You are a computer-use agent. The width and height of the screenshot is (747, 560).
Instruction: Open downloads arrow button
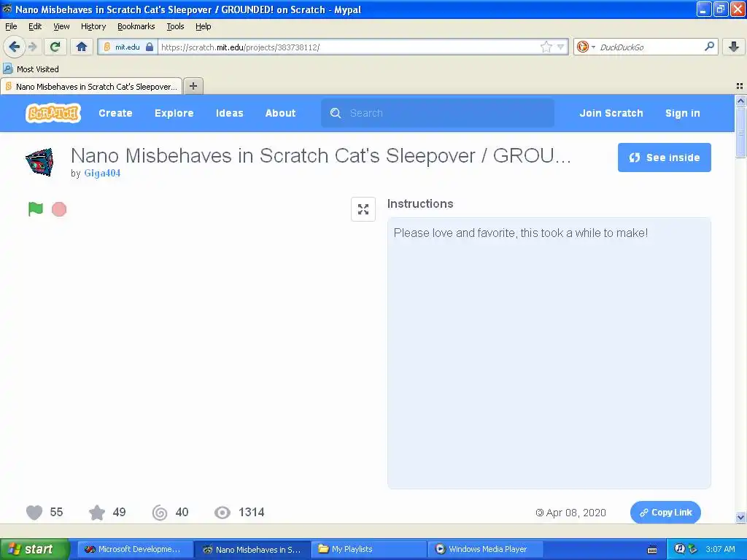coord(734,47)
